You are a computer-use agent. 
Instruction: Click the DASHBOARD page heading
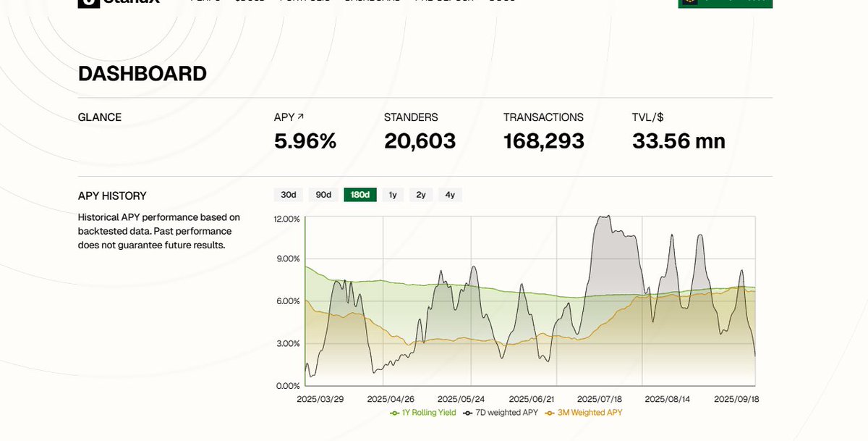pyautogui.click(x=142, y=74)
